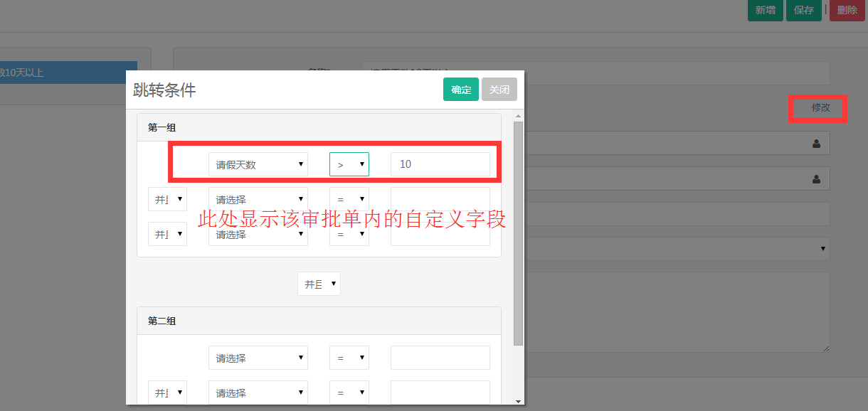Click scrollbar down arrow in dialog

pos(518,400)
